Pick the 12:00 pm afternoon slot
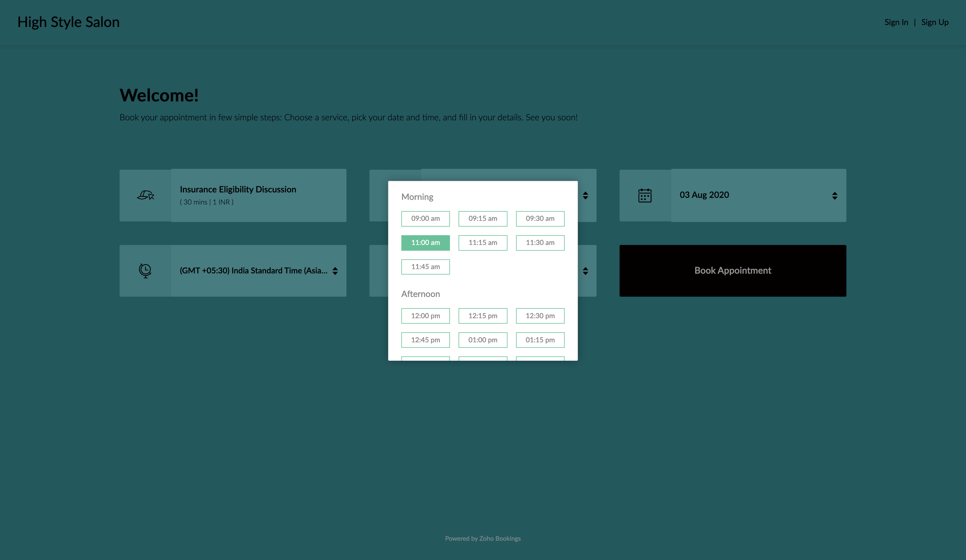This screenshot has width=966, height=560. click(425, 316)
